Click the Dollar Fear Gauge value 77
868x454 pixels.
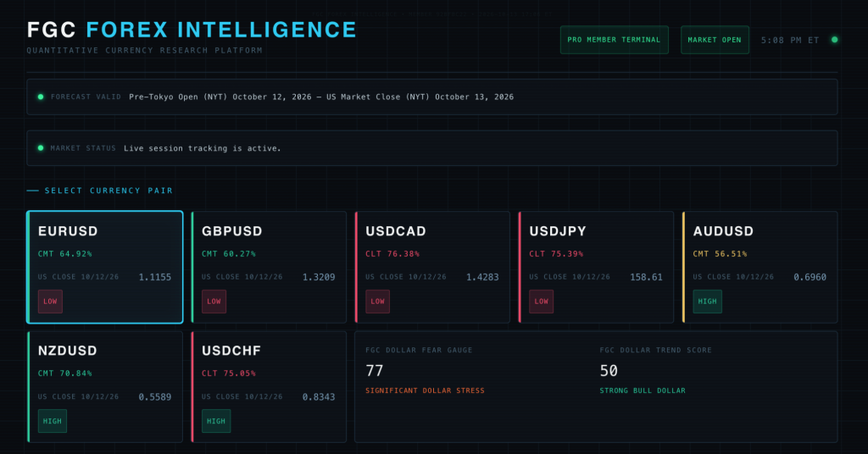click(x=375, y=370)
